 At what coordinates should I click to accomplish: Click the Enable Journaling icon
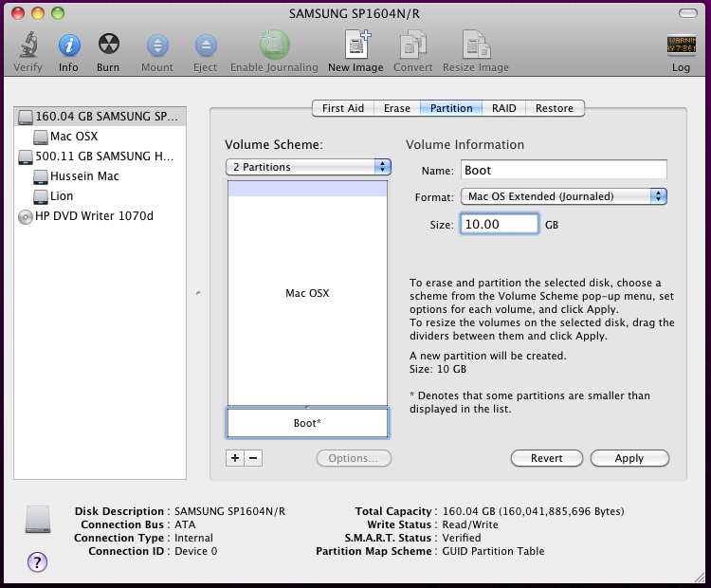[274, 45]
